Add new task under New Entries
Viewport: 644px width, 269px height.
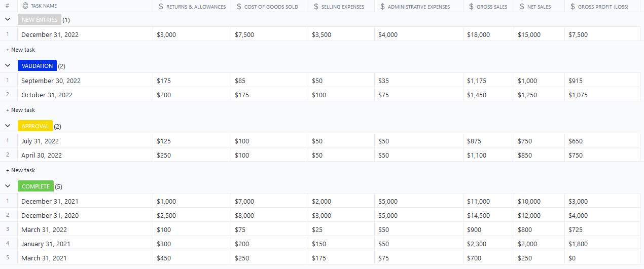[20, 50]
